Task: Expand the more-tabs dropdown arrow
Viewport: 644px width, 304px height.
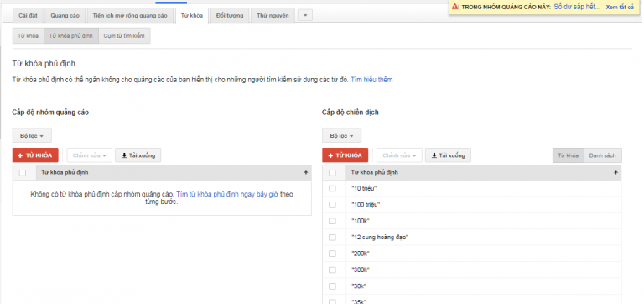Action: (x=305, y=16)
